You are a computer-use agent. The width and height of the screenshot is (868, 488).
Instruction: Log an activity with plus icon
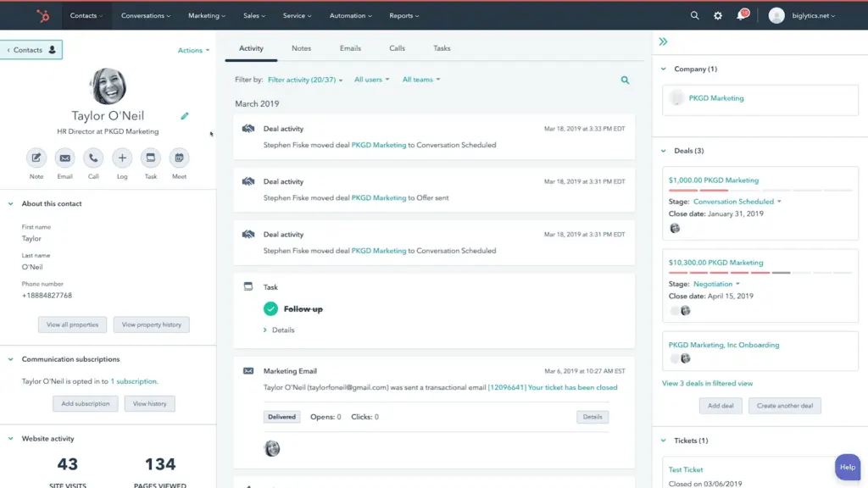pos(122,158)
